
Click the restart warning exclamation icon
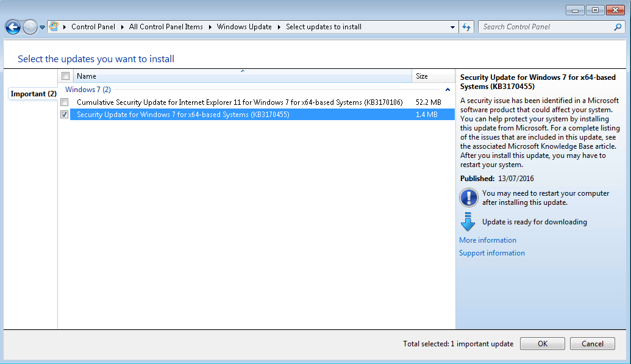(x=468, y=198)
